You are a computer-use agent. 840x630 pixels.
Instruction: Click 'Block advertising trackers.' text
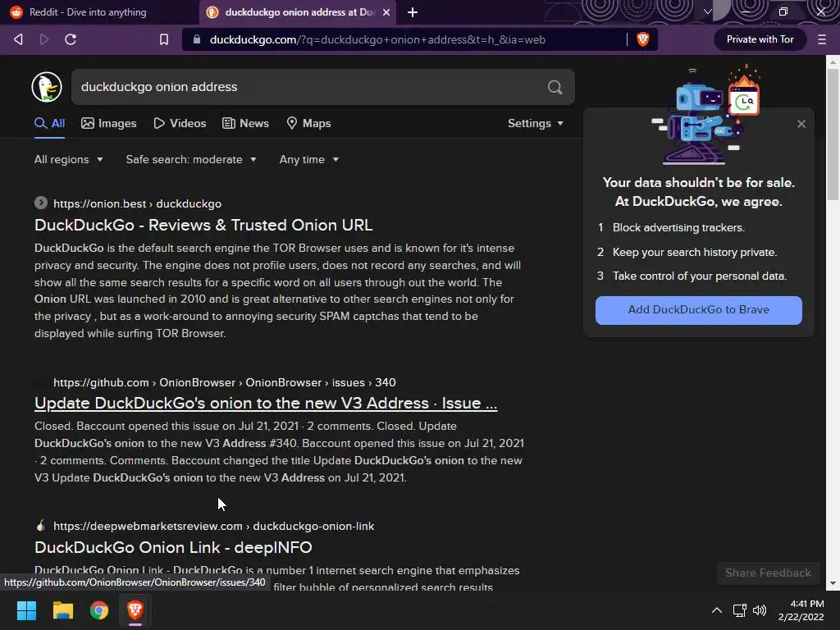tap(678, 228)
